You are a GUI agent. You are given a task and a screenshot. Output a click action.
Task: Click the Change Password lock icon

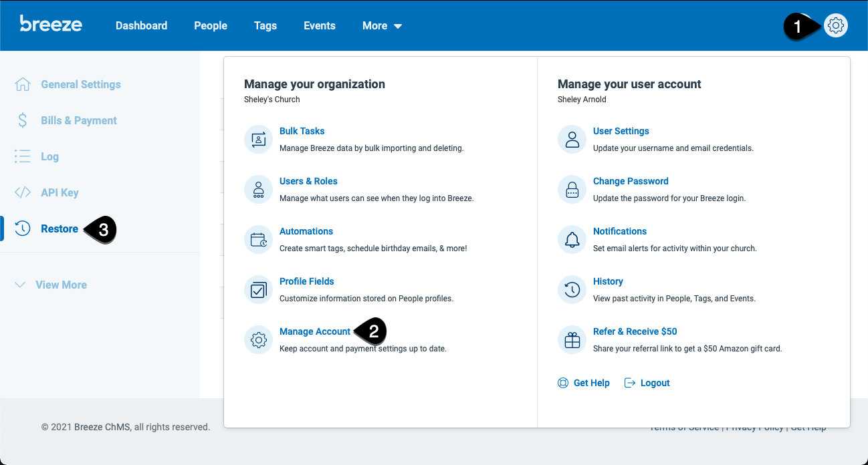[572, 190]
